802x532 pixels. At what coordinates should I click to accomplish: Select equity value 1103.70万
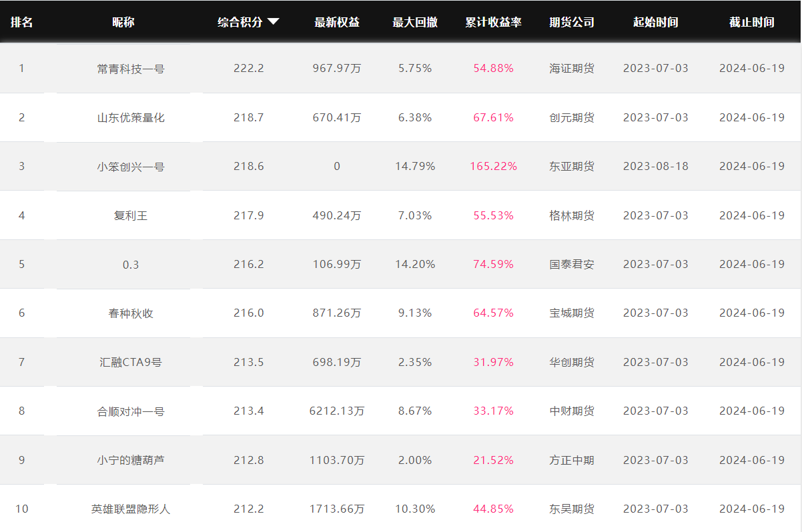337,460
